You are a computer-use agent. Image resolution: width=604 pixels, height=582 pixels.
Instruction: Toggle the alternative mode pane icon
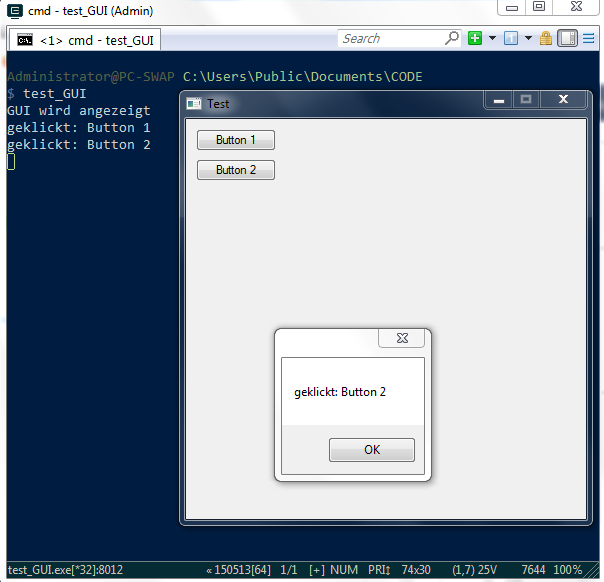(x=567, y=39)
